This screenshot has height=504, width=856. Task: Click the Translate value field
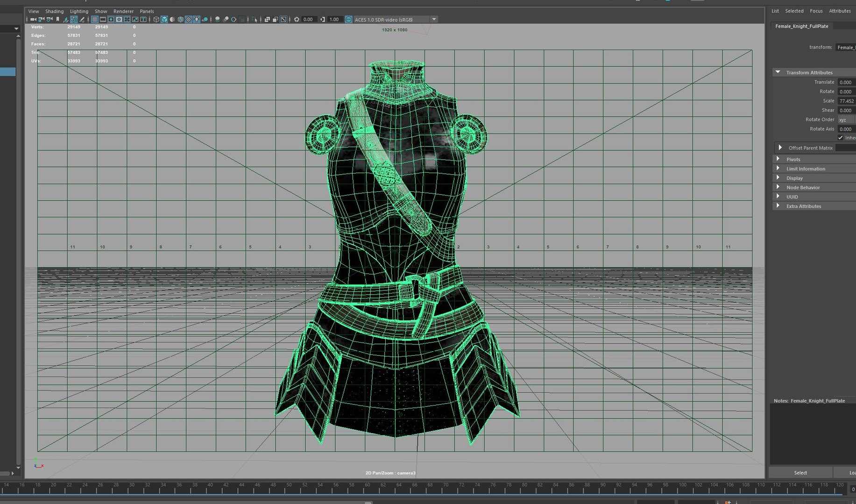pyautogui.click(x=847, y=82)
